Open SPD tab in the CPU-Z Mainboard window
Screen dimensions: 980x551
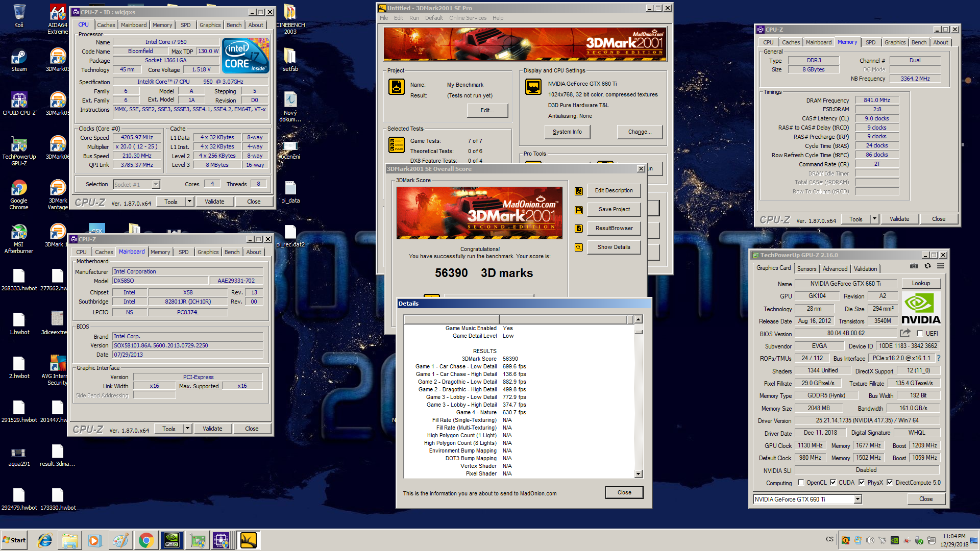pos(183,252)
